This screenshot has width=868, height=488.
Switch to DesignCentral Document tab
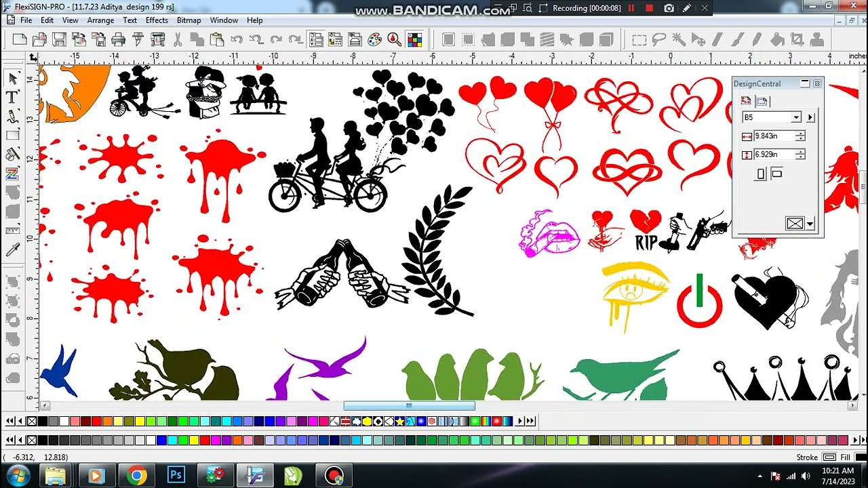pos(746,100)
